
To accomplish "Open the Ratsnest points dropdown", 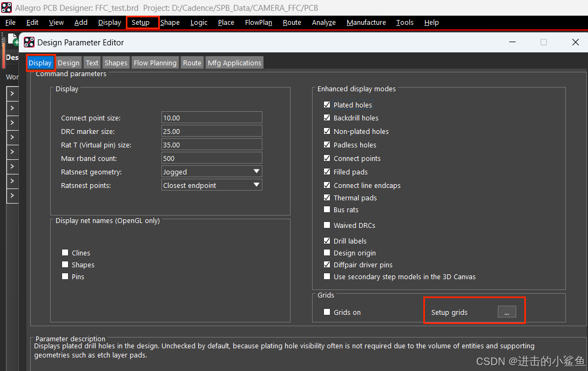I will [212, 185].
